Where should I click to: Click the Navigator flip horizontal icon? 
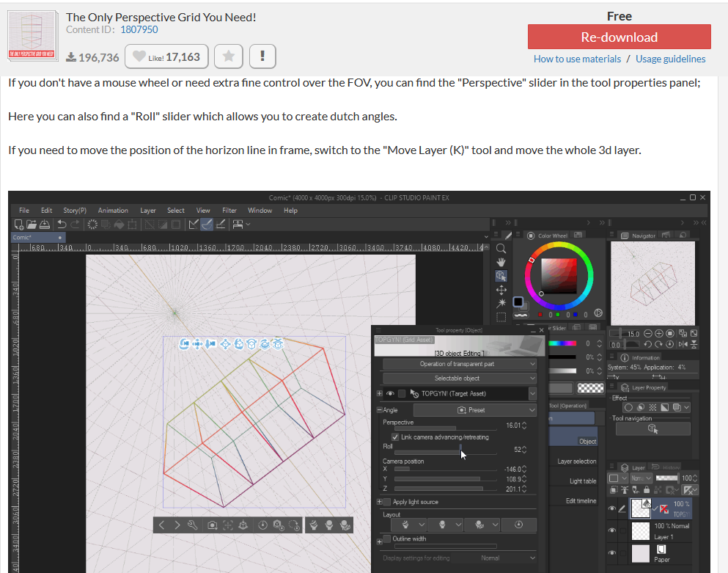[x=683, y=344]
